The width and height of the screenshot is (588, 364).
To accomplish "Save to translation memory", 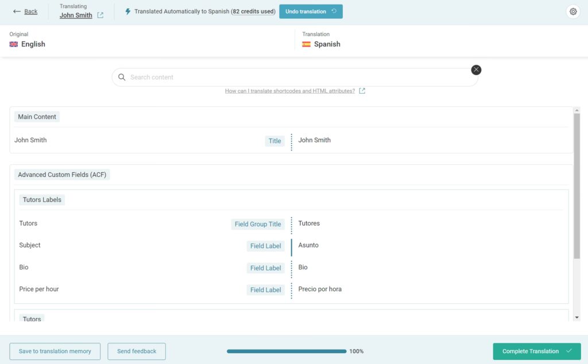I will click(x=55, y=351).
